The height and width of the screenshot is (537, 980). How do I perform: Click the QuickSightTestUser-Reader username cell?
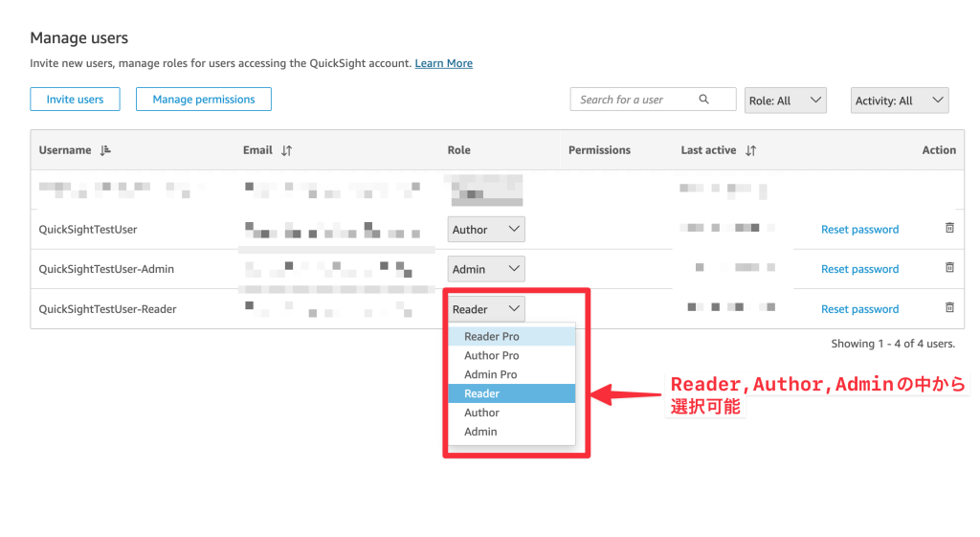tap(107, 309)
